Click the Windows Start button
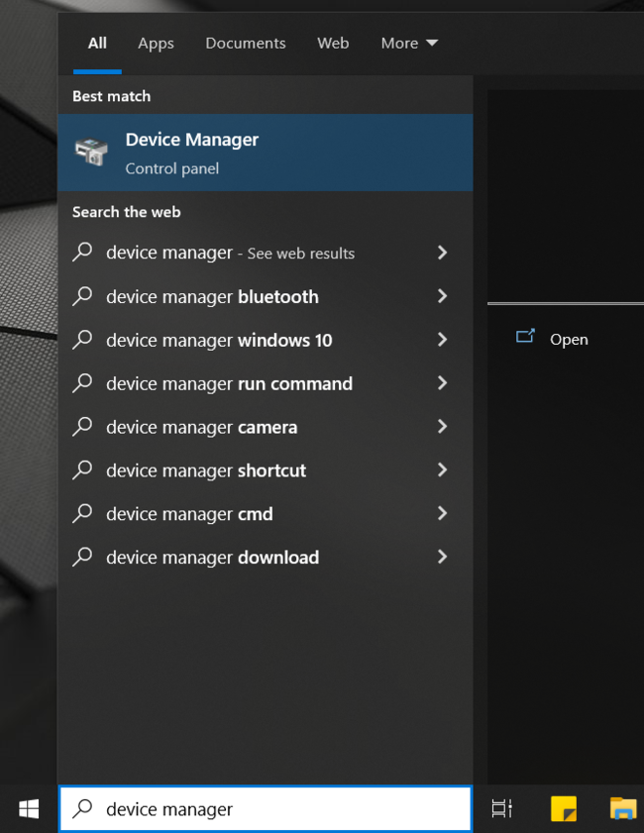 pos(27,809)
